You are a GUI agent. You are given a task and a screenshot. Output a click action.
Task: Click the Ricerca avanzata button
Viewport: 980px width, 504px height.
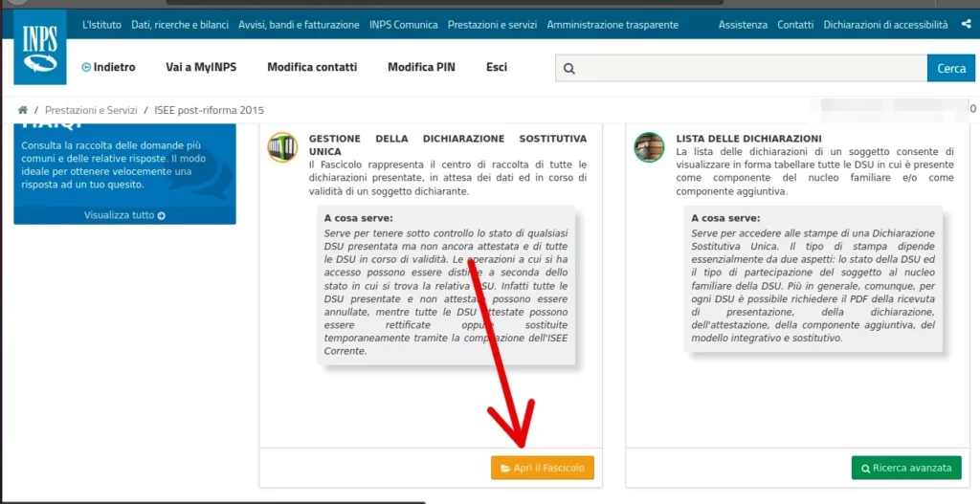tap(906, 468)
